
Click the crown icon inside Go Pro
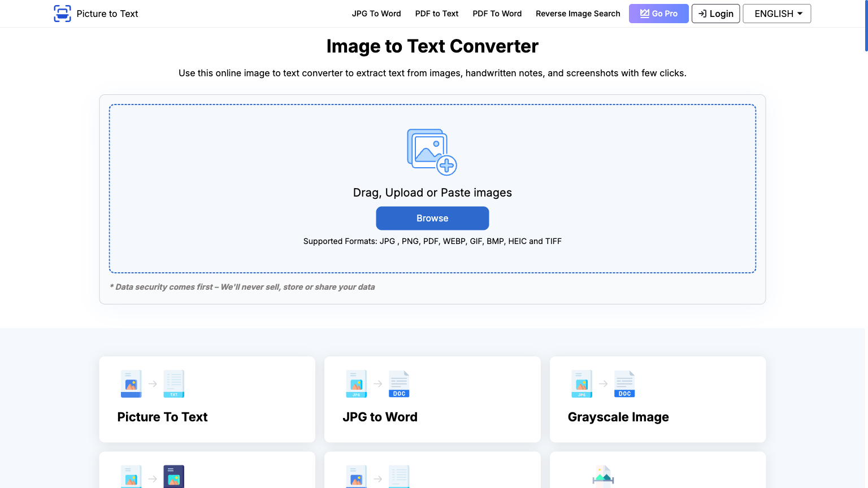[644, 13]
